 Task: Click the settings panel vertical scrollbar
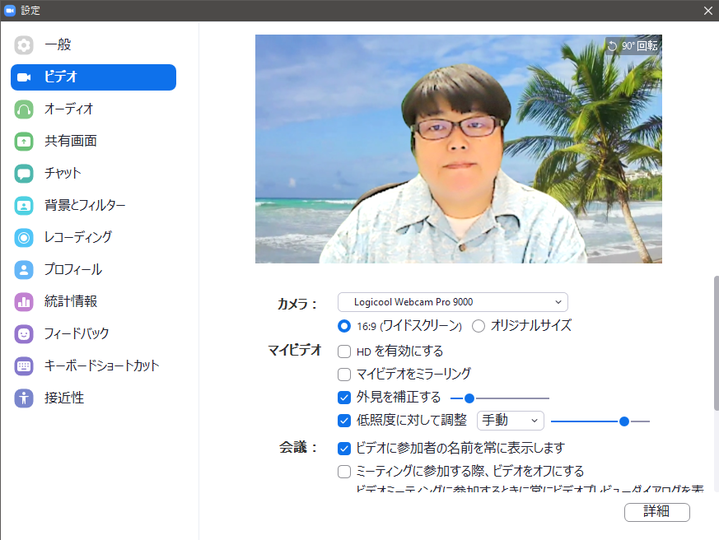[716, 343]
